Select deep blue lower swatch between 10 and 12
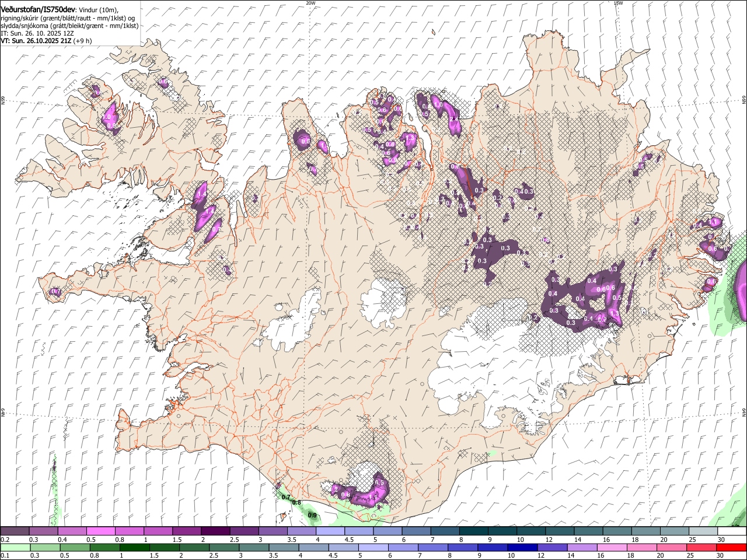 pyautogui.click(x=522, y=547)
